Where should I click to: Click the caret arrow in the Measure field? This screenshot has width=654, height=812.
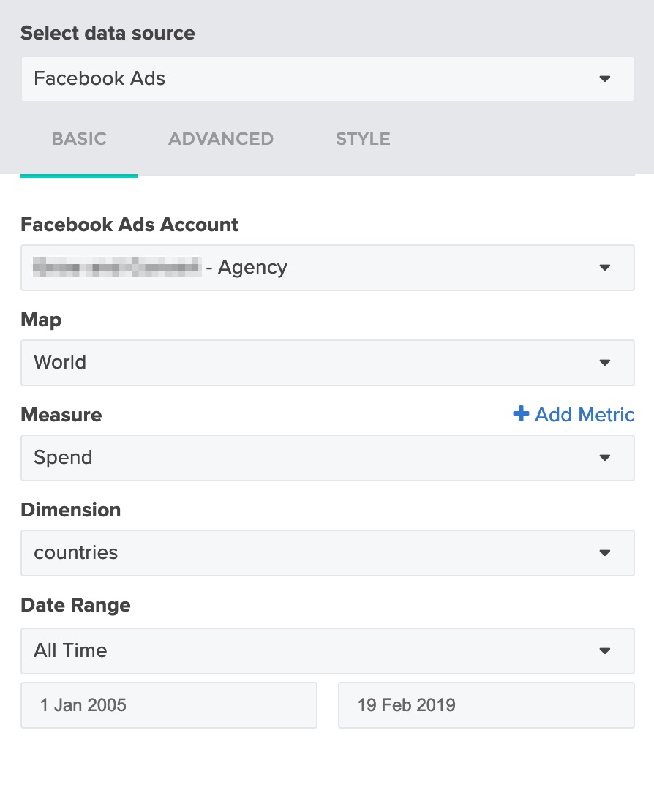(x=604, y=458)
